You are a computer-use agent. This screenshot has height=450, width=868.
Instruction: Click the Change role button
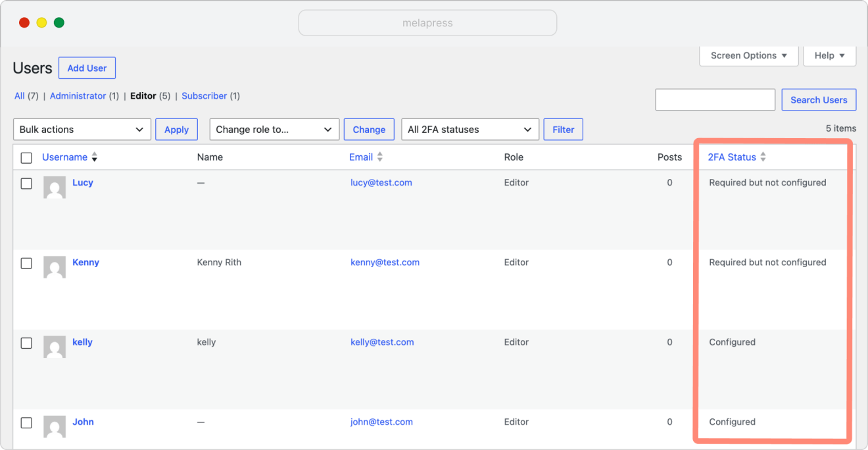pyautogui.click(x=369, y=130)
